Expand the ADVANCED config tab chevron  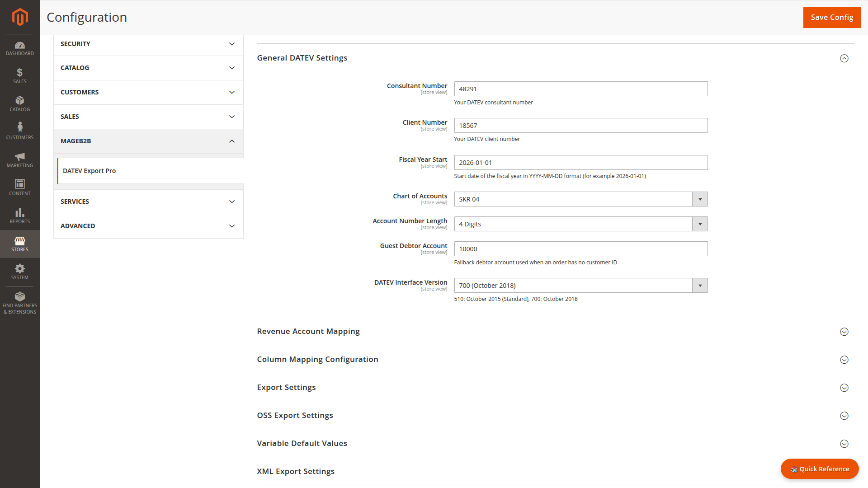232,226
